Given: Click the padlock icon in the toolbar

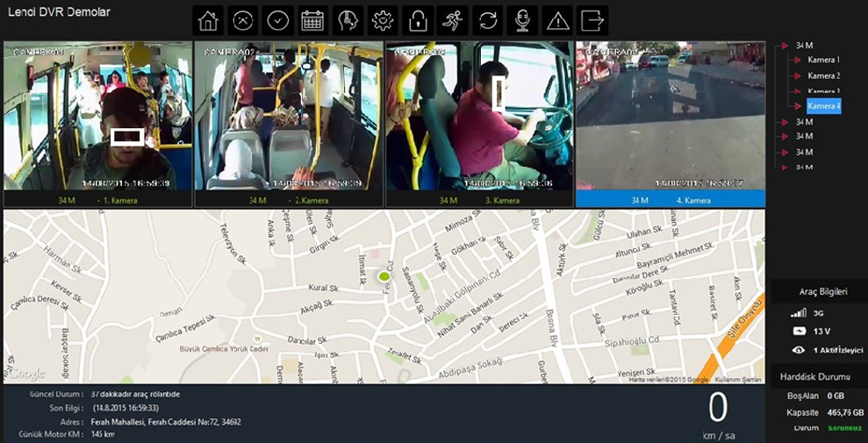Looking at the screenshot, I should coord(419,20).
